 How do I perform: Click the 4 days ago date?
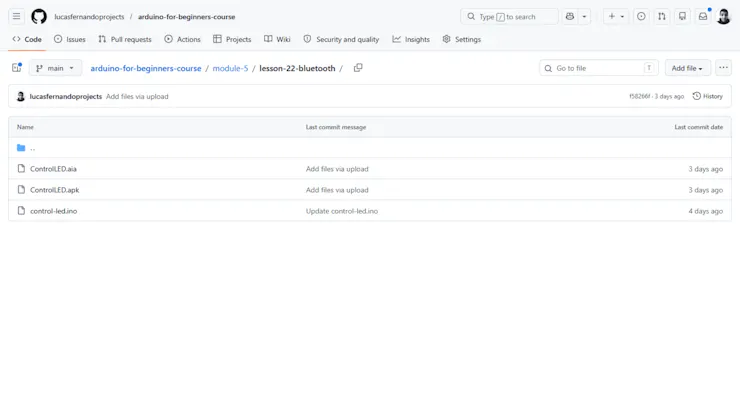[706, 211]
